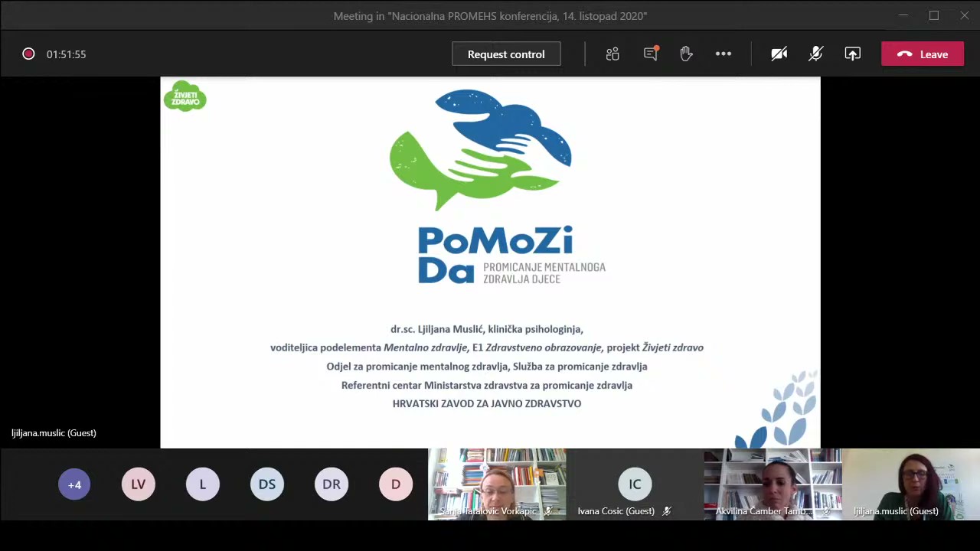Click the meeting title in title bar
The height and width of the screenshot is (551, 980).
tap(490, 16)
